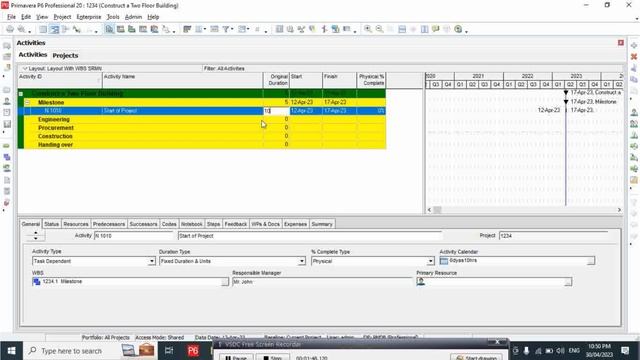Click the Windows Start button

[11, 351]
